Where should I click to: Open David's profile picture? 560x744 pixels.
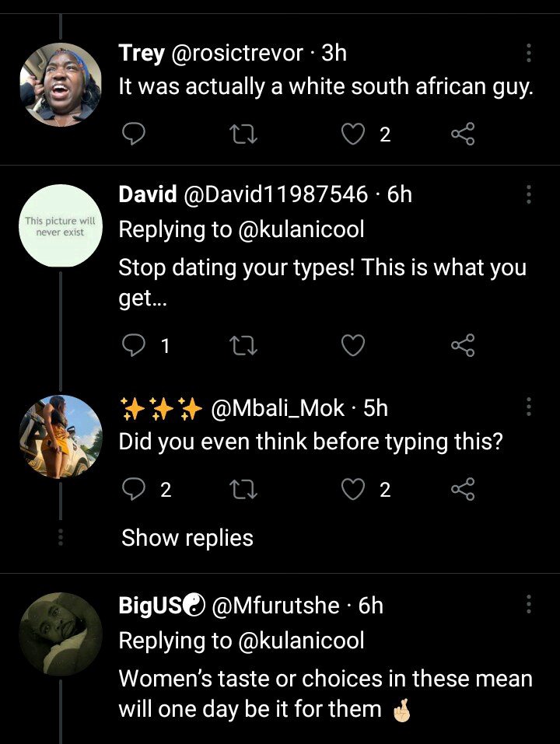click(60, 226)
